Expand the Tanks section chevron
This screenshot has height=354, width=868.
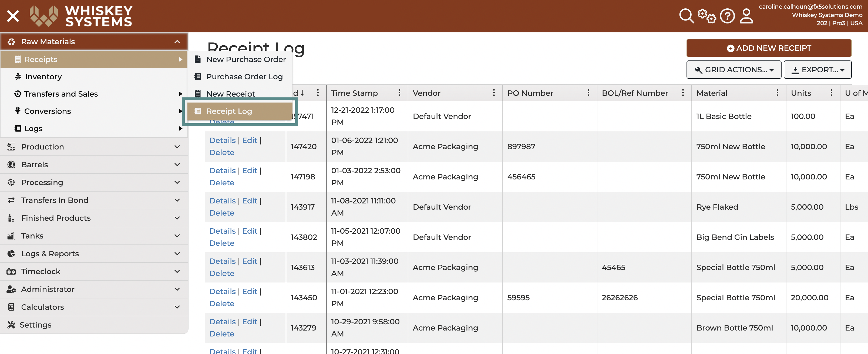pos(177,236)
